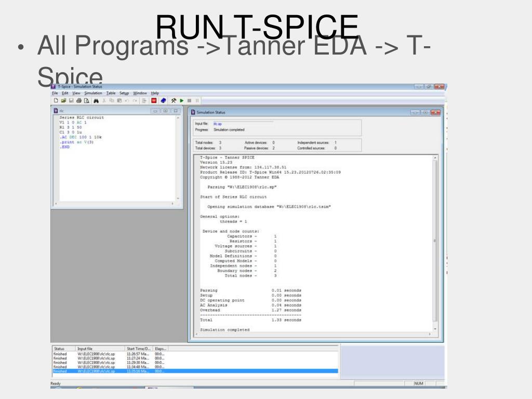Open the Help menu

[155, 93]
